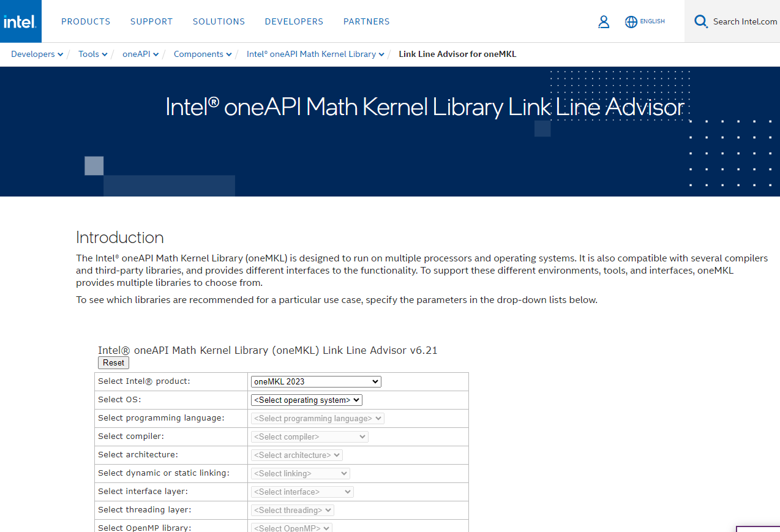Open the OpenMP library dropdown
This screenshot has height=532, width=780.
[x=291, y=527]
